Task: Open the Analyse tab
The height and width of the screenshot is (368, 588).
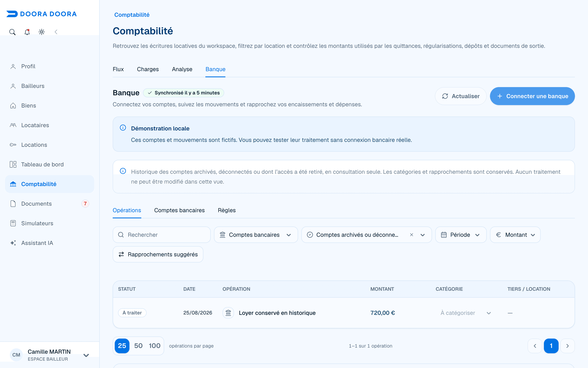Action: tap(182, 69)
